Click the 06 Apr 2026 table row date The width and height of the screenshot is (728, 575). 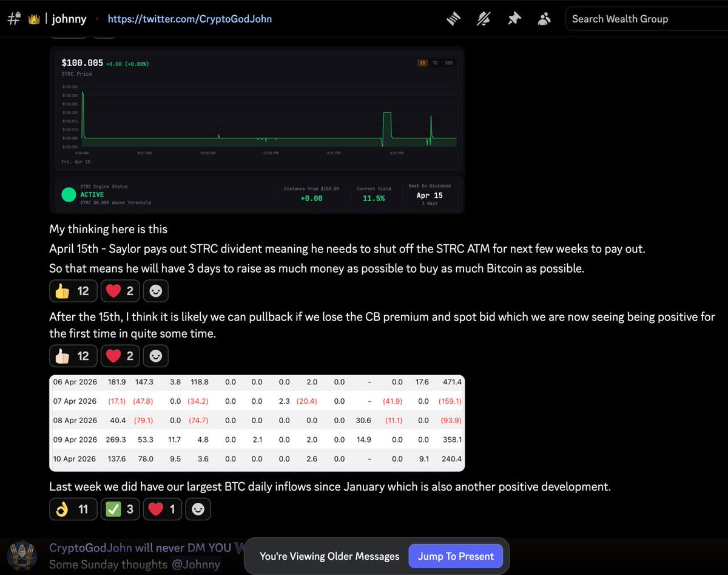click(x=75, y=382)
